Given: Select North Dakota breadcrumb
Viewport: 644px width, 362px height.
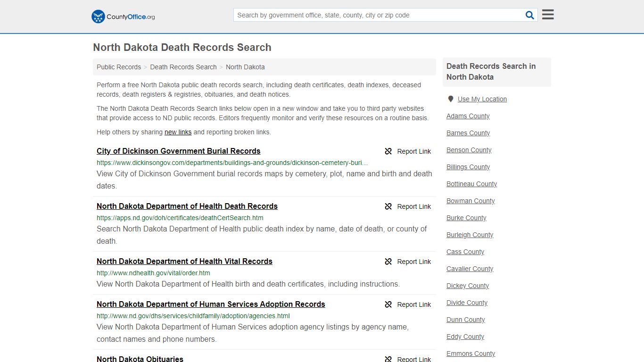Looking at the screenshot, I should pyautogui.click(x=245, y=67).
